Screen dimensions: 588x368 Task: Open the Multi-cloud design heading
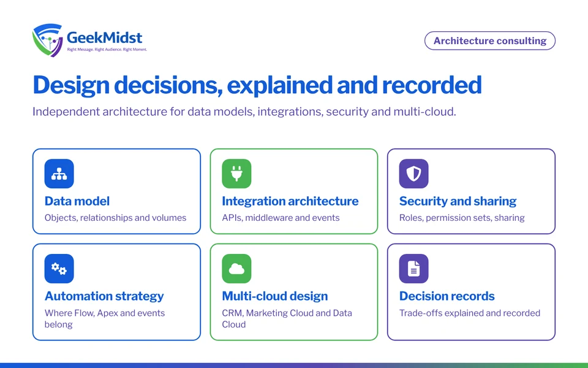click(x=275, y=296)
